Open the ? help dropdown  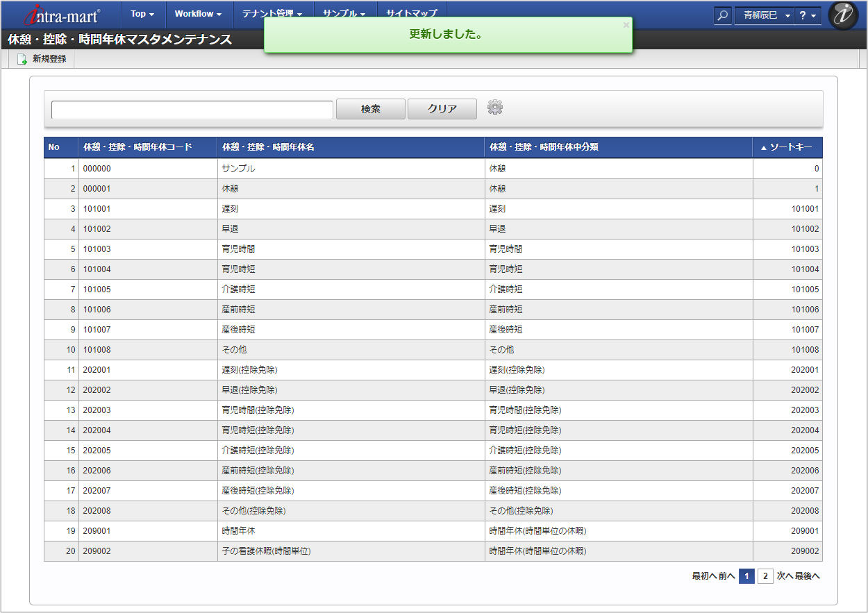808,15
